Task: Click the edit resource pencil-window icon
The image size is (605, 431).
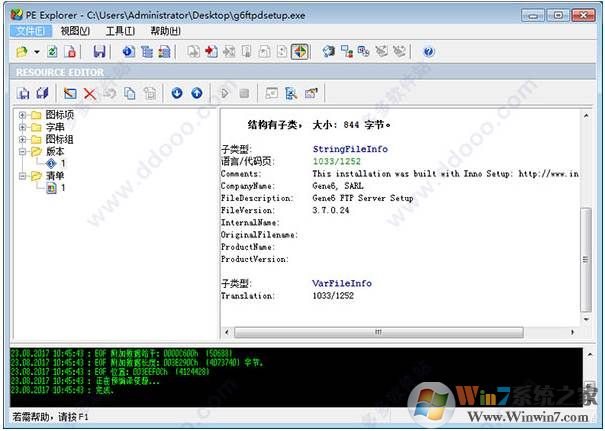Action: click(70, 93)
